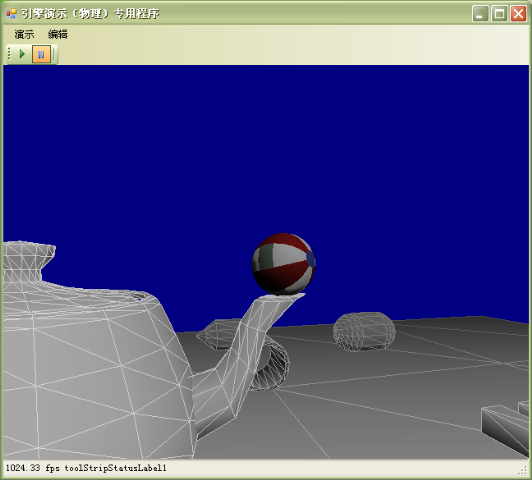
Task: Click the window resize grip in status bar
Action: [523, 470]
